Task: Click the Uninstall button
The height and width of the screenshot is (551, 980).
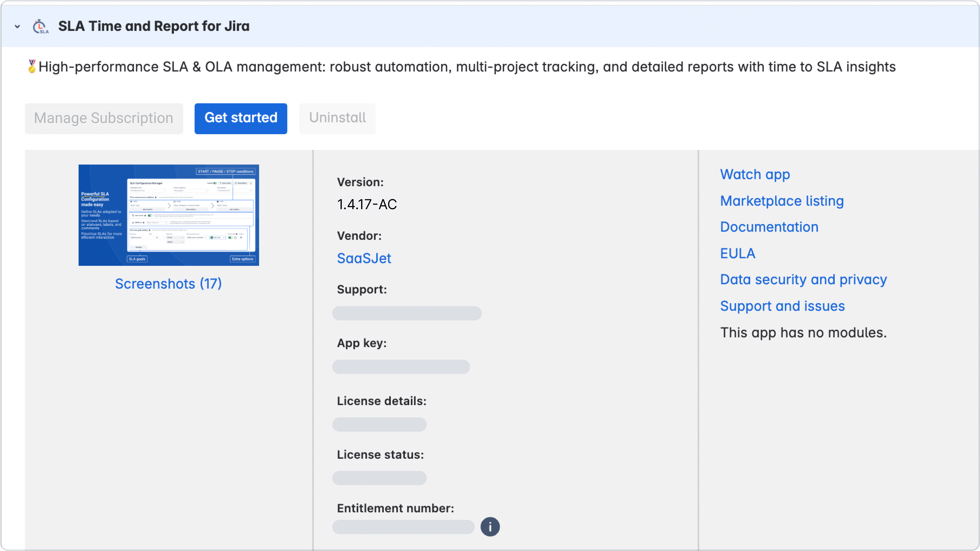Action: pyautogui.click(x=337, y=118)
